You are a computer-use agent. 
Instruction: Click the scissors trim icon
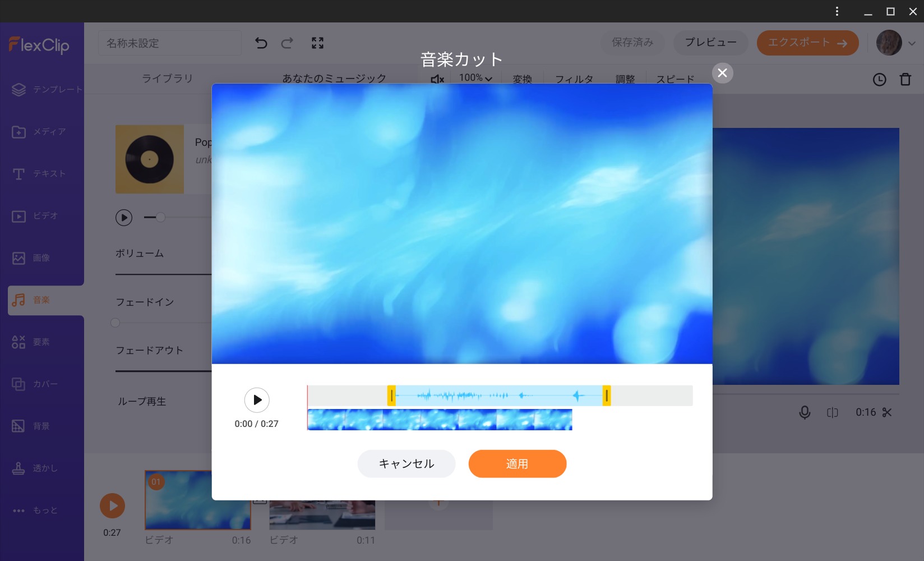[x=886, y=412]
